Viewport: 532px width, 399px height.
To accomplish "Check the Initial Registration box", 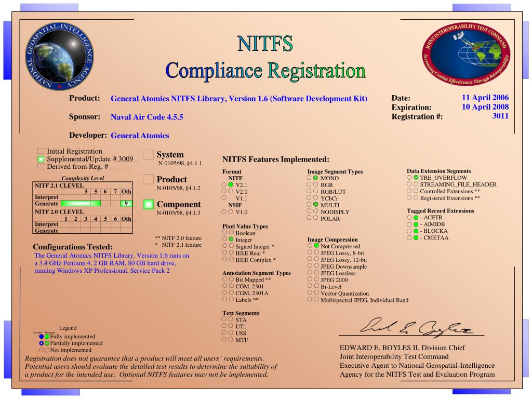I will pos(41,151).
